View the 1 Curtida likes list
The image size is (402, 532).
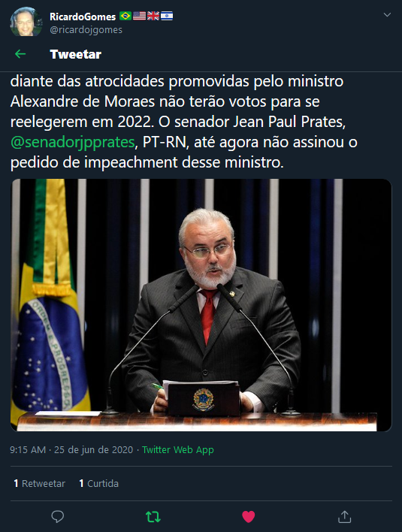click(98, 483)
